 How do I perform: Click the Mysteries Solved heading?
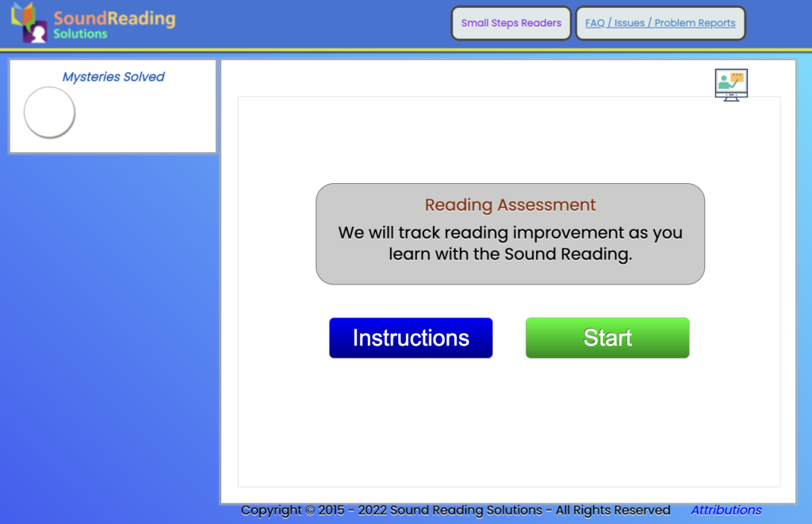(113, 77)
